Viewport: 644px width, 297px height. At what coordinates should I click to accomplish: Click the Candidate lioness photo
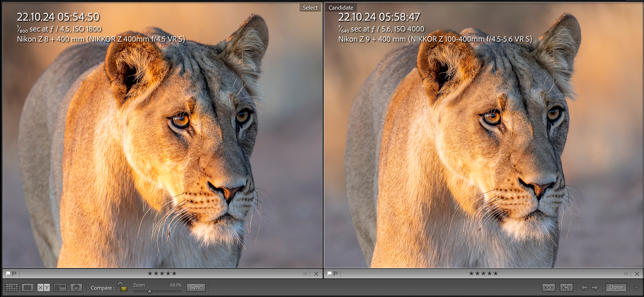(x=484, y=135)
